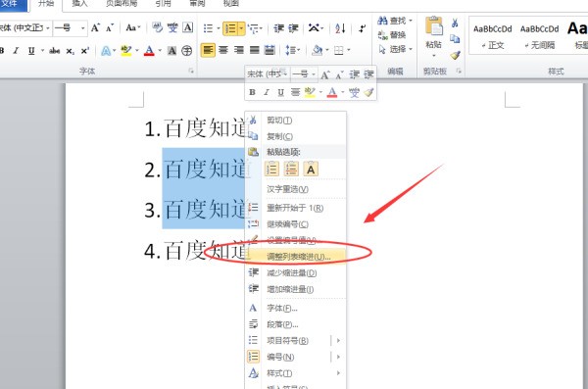Click the Copy icon in Clipboard group

(x=455, y=38)
